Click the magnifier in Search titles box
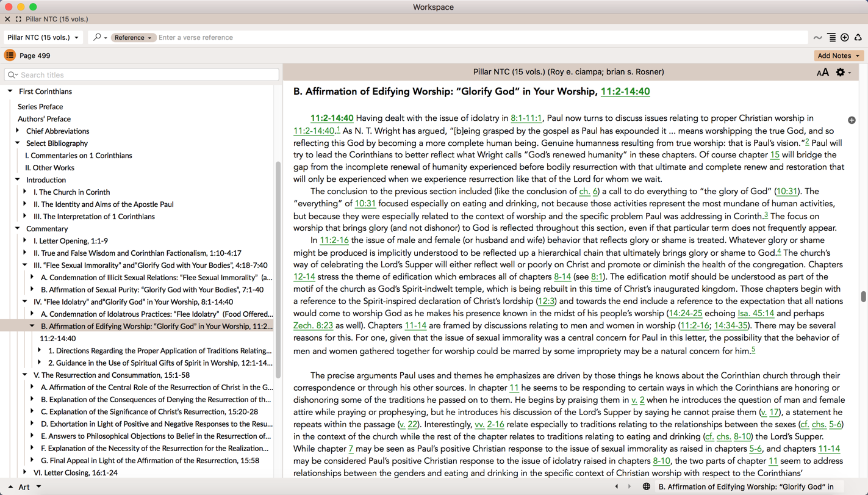 click(12, 75)
